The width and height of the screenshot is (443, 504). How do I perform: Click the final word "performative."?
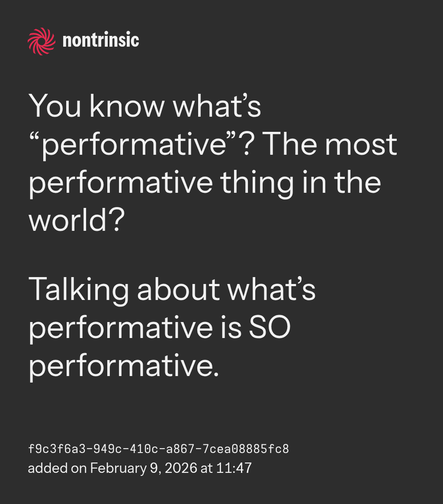[x=123, y=365]
